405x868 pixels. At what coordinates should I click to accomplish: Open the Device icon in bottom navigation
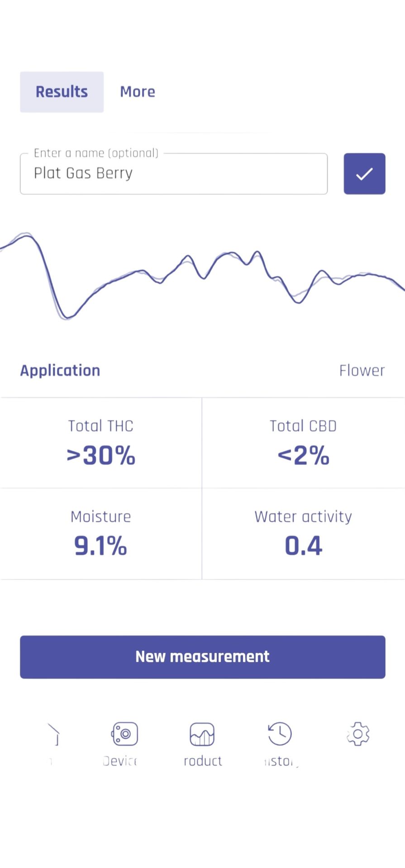pyautogui.click(x=124, y=733)
